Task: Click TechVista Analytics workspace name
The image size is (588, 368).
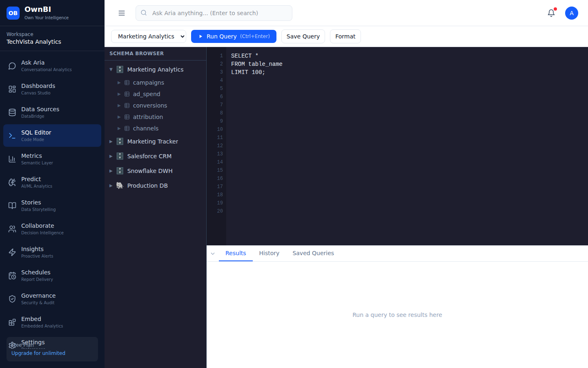Action: [x=34, y=42]
